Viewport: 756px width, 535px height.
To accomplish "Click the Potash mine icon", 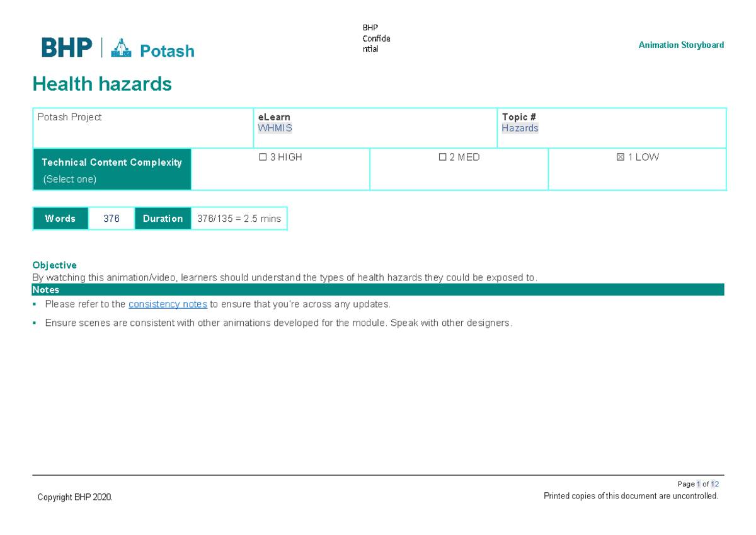I will 121,49.
